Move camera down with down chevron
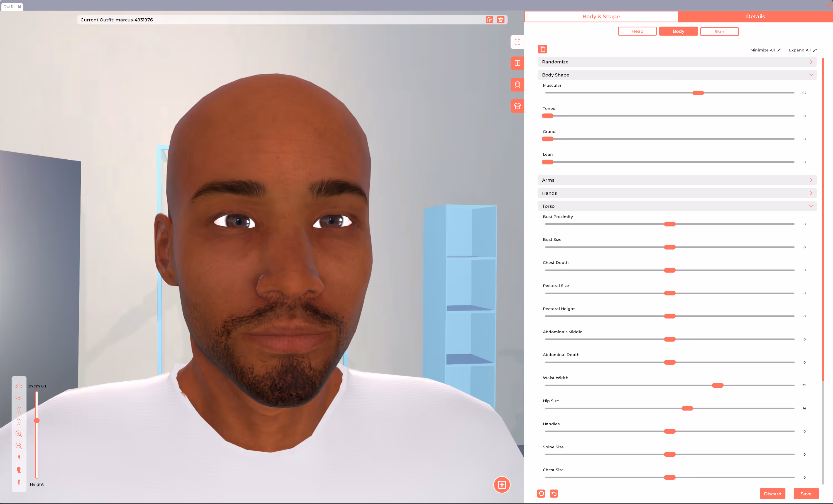 19,397
